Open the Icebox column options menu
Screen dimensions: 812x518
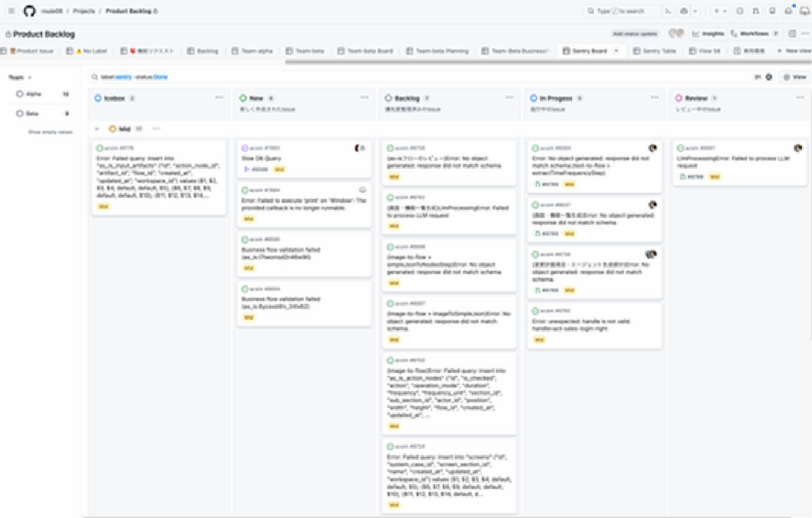point(219,98)
